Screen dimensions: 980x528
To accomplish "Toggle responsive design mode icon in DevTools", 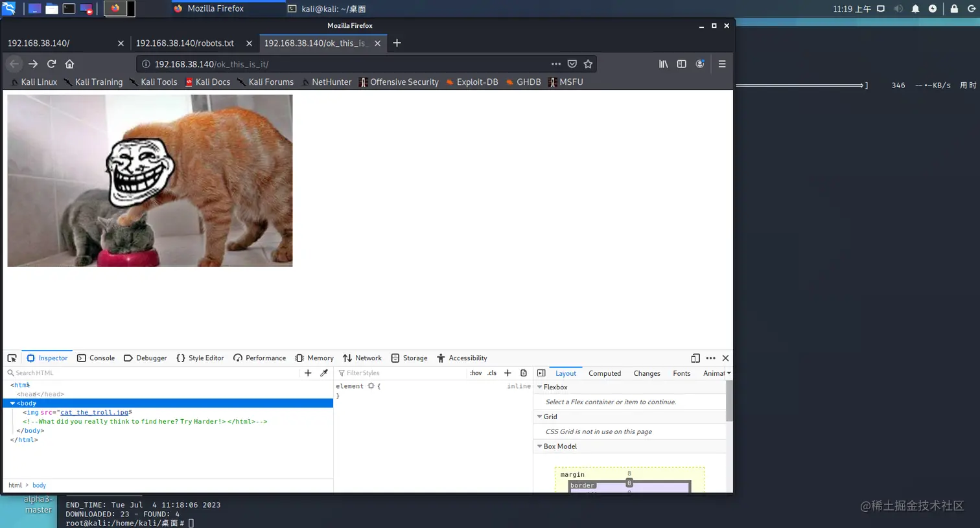I will coord(695,358).
